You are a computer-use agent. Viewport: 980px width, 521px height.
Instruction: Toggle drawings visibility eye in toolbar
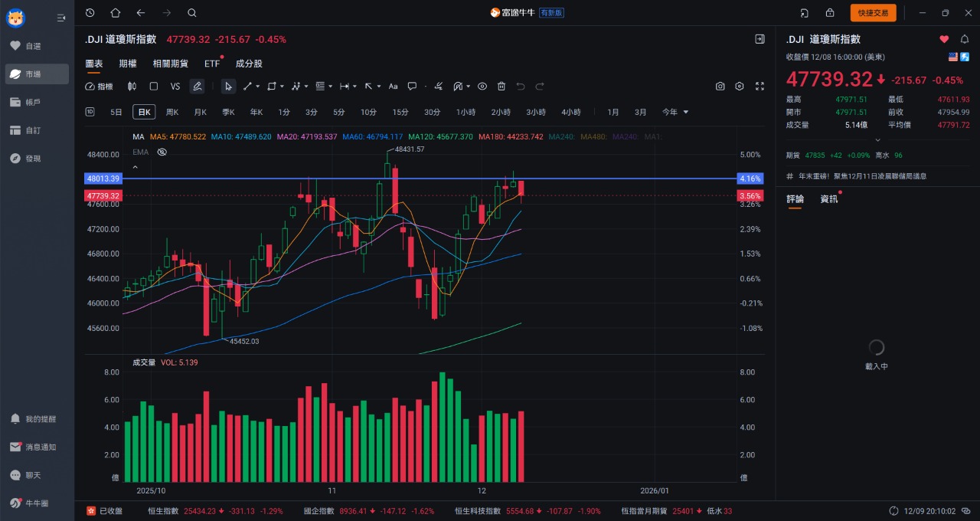482,87
